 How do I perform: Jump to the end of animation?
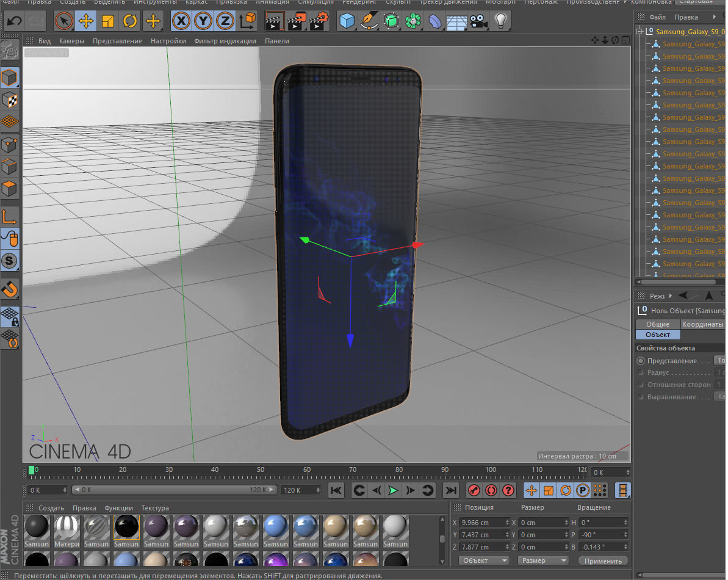pos(450,490)
